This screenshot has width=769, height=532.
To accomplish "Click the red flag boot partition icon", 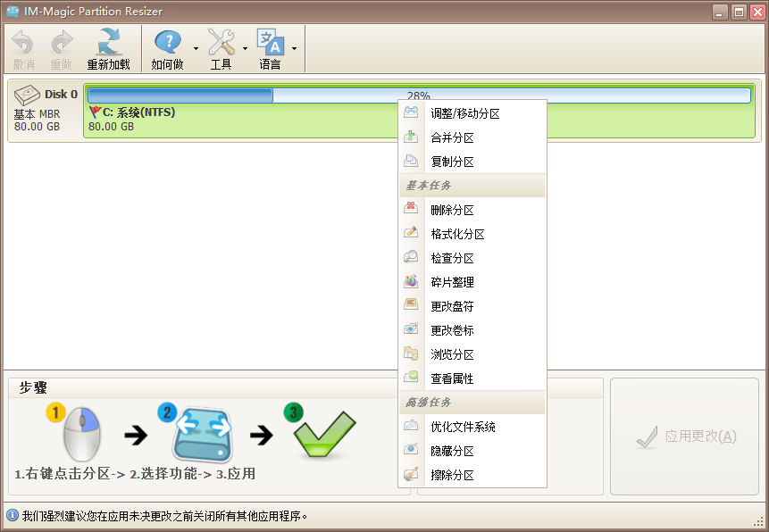I will point(95,112).
